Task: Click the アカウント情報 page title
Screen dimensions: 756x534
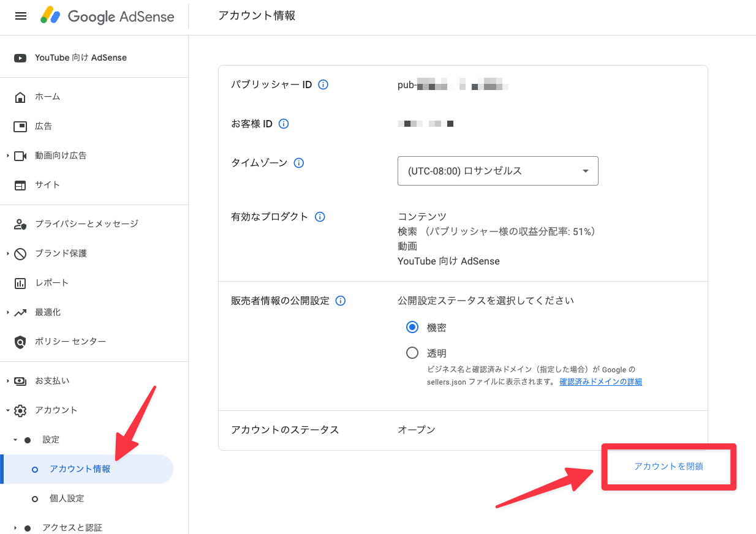Action: click(257, 16)
